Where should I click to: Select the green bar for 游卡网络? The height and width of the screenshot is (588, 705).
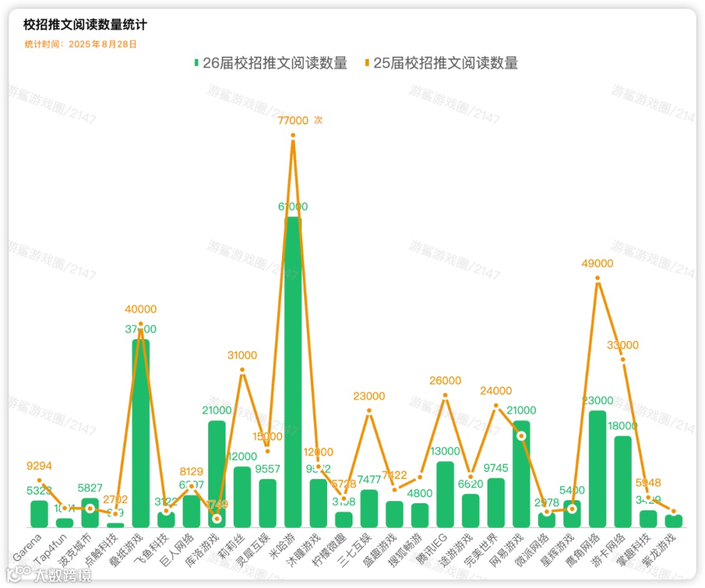point(623,482)
